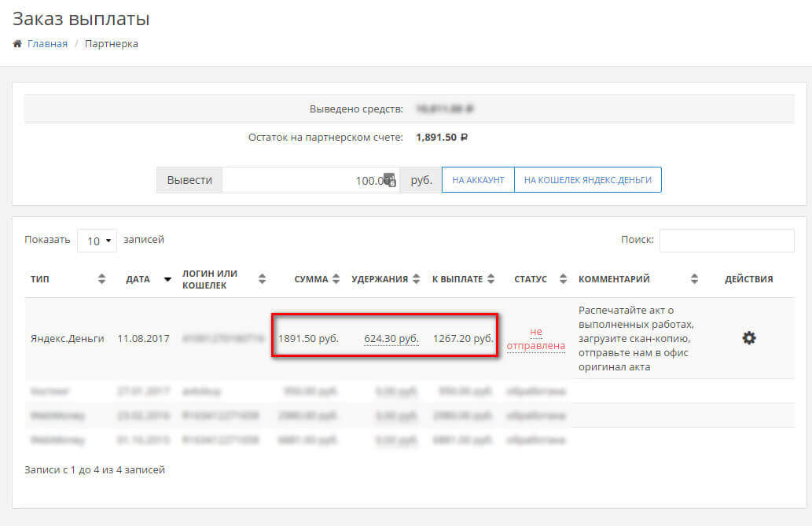Image resolution: width=812 pixels, height=526 pixels.
Task: Click the sort icon on the КОММЕНТАРИЙ column
Action: click(695, 278)
